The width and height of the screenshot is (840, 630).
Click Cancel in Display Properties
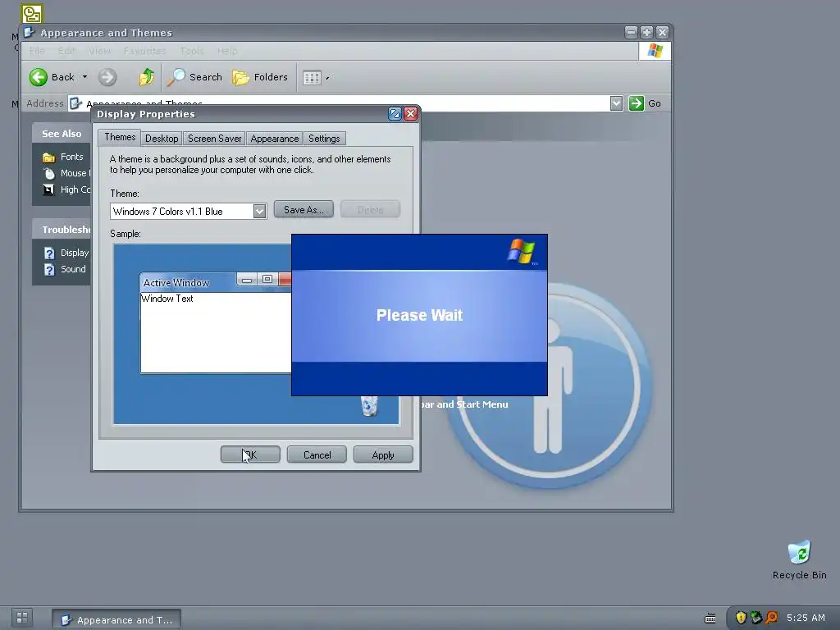[317, 454]
